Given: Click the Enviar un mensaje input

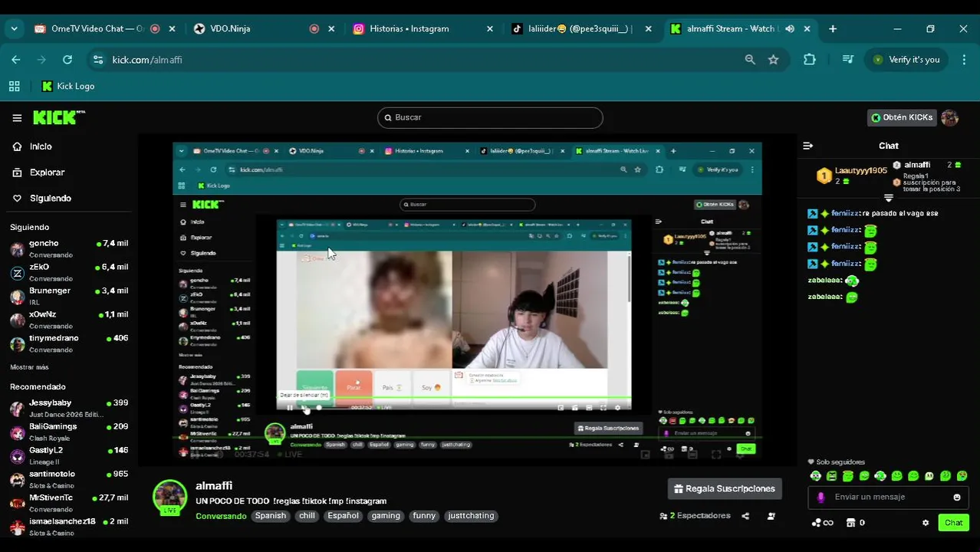Looking at the screenshot, I should 888,497.
